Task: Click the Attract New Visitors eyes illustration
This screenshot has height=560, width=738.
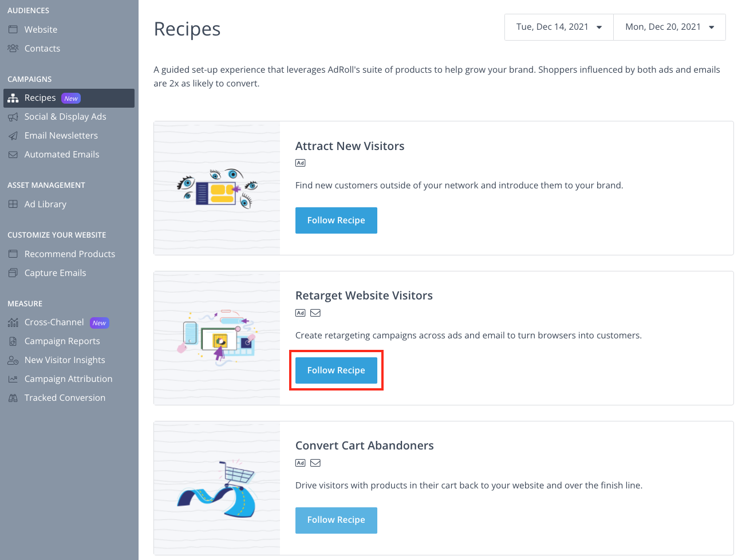Action: pos(217,188)
